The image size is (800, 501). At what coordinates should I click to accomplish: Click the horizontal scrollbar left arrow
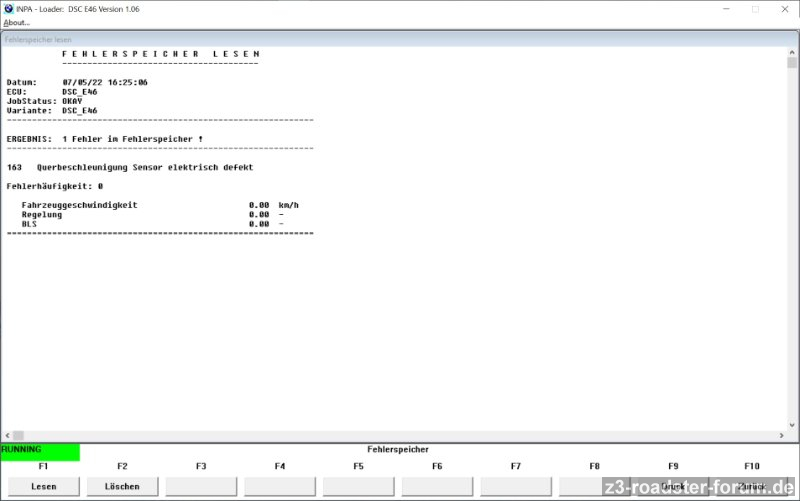click(8, 436)
